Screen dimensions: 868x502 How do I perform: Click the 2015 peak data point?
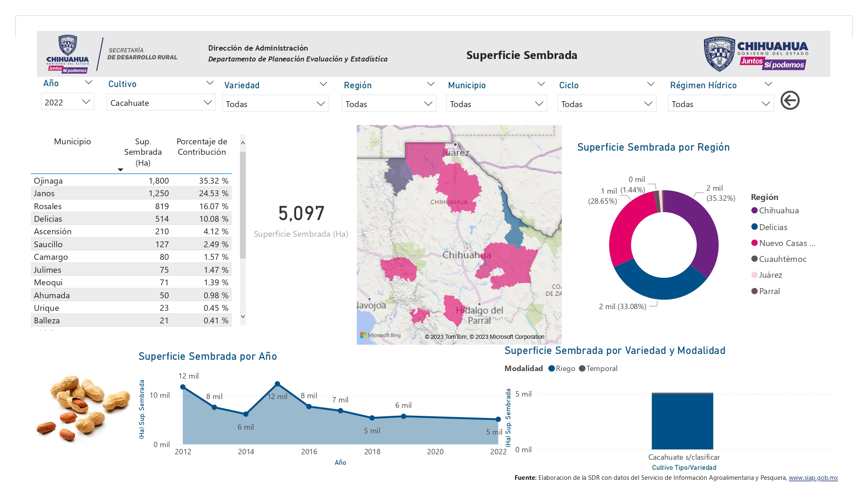(277, 384)
